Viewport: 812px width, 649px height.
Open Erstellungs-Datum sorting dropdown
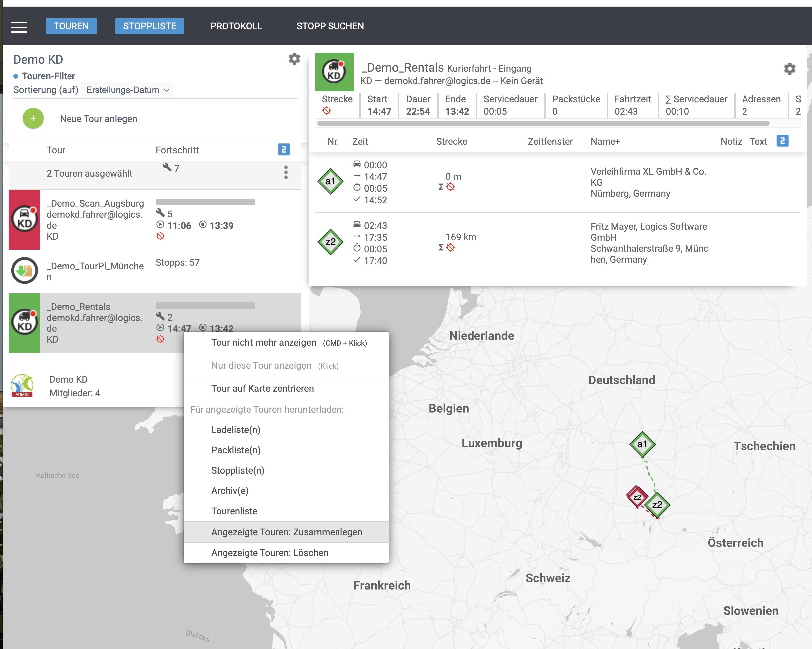click(x=127, y=90)
